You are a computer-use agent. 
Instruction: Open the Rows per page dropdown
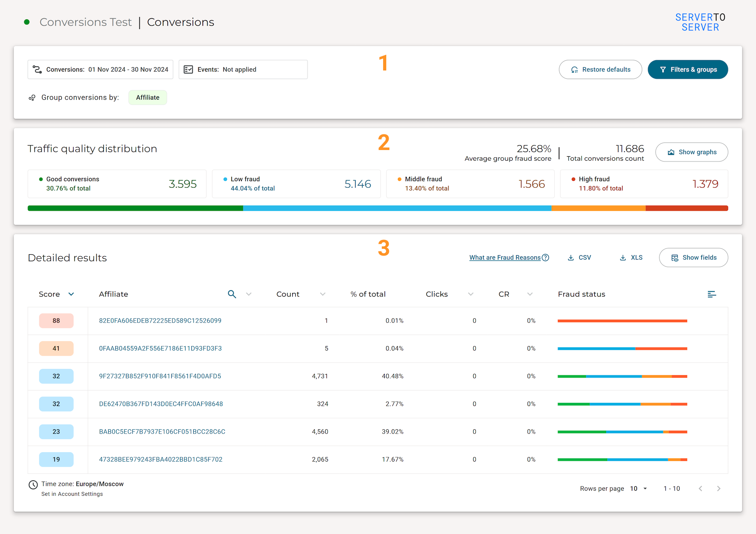tap(639, 488)
